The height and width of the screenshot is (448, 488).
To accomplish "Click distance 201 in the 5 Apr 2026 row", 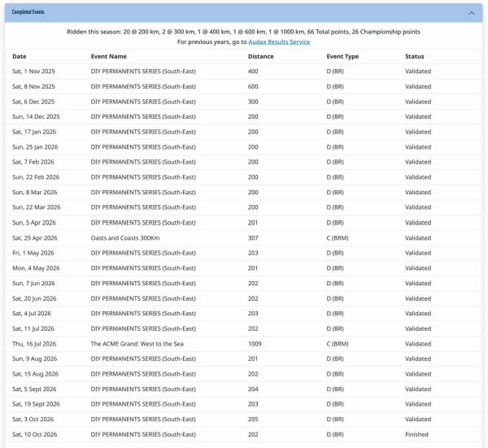I will pyautogui.click(x=253, y=223).
